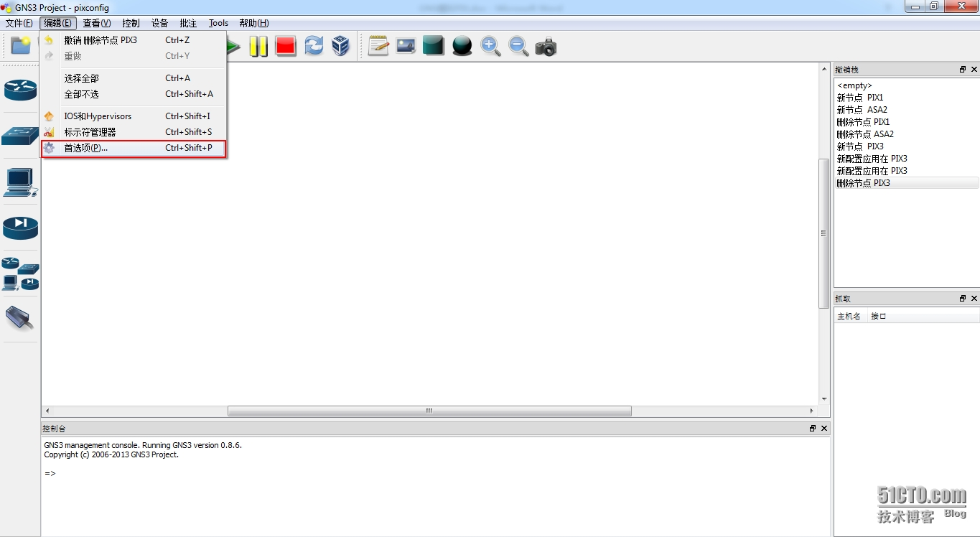The width and height of the screenshot is (980, 537).
Task: Click the insert picture icon
Action: pos(406,47)
